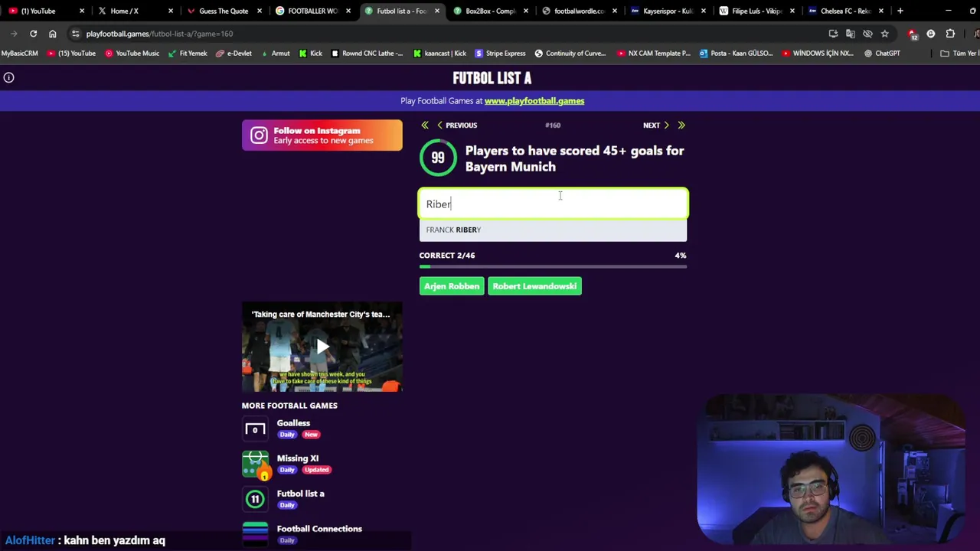Open Football Connections game
The image size is (980, 551).
tap(319, 529)
